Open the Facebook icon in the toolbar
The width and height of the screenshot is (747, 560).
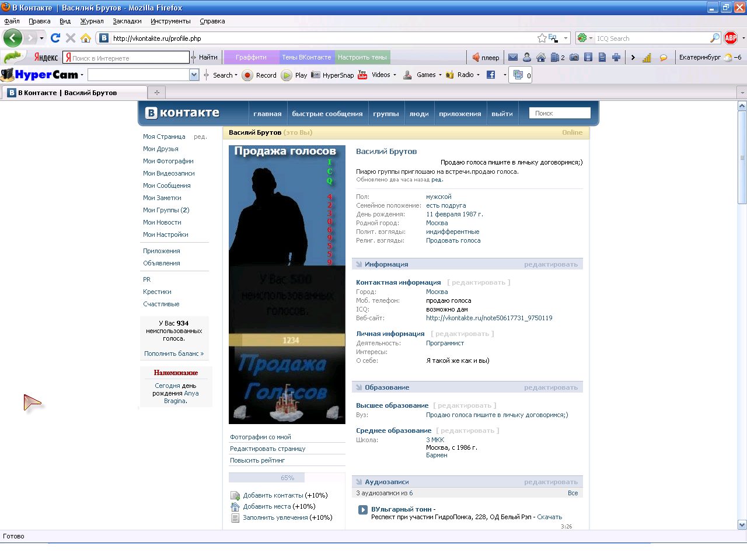pos(491,75)
